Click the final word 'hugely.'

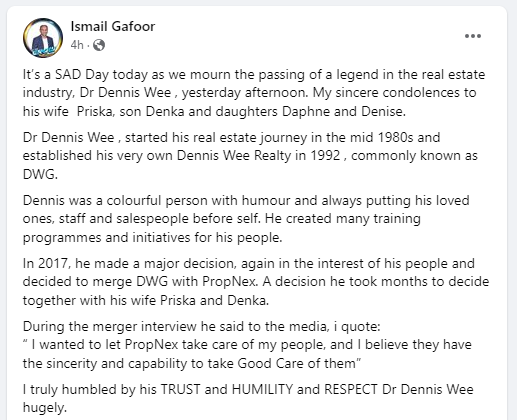[45, 408]
